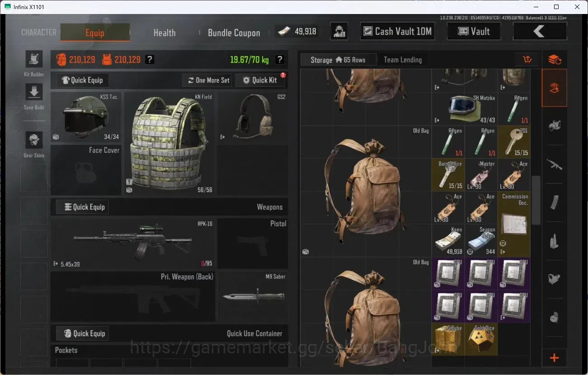This screenshot has height=375, width=588.
Task: Select the rifle weapons filter icon
Action: (x=555, y=164)
